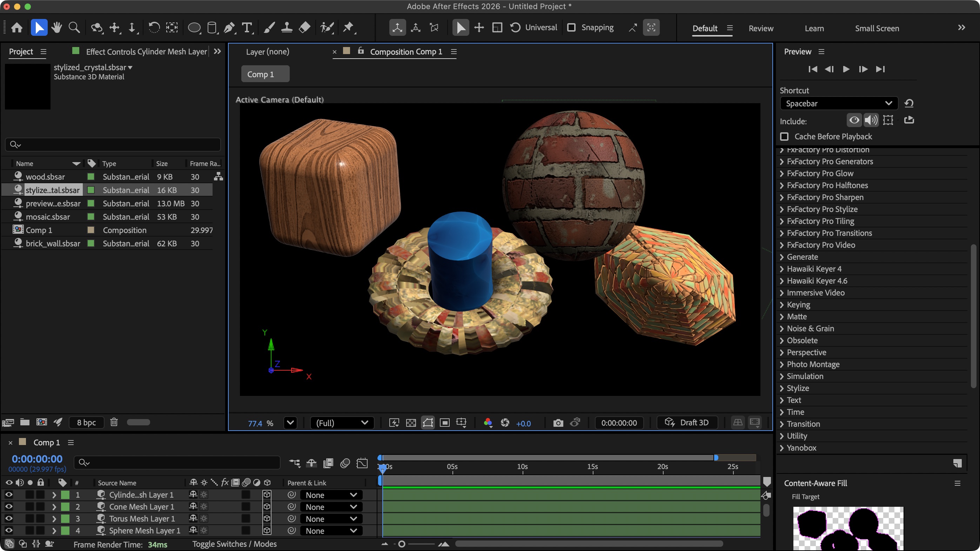
Task: Toggle transparency grid in the viewer
Action: click(410, 423)
